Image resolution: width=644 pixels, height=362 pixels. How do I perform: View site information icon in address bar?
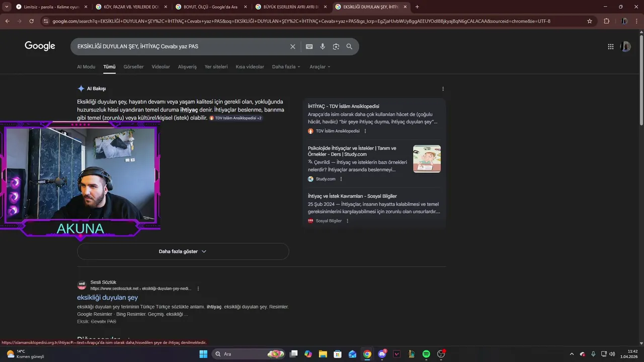[x=46, y=21]
